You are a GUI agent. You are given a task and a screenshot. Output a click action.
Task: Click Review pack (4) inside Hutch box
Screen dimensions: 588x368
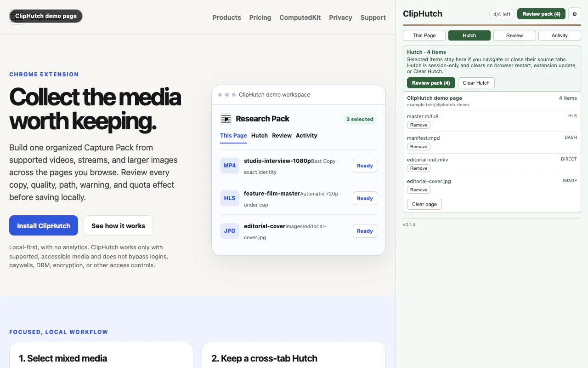(431, 83)
